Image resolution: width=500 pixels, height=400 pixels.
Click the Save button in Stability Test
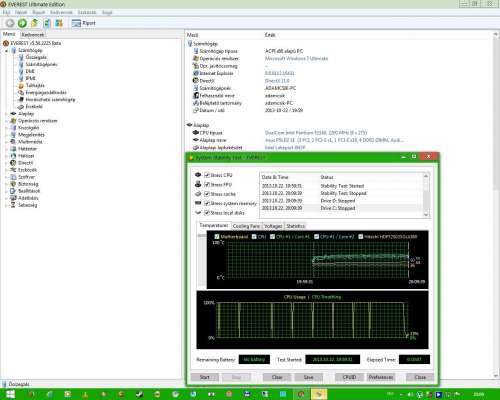click(x=308, y=377)
